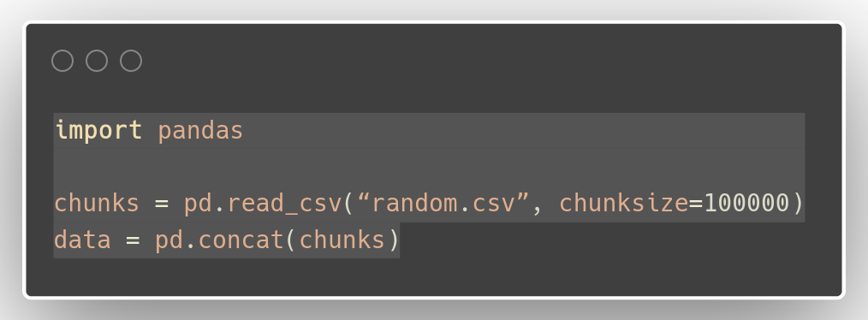The image size is (868, 320).
Task: Click the chunks variable being assigned
Action: pos(97,203)
